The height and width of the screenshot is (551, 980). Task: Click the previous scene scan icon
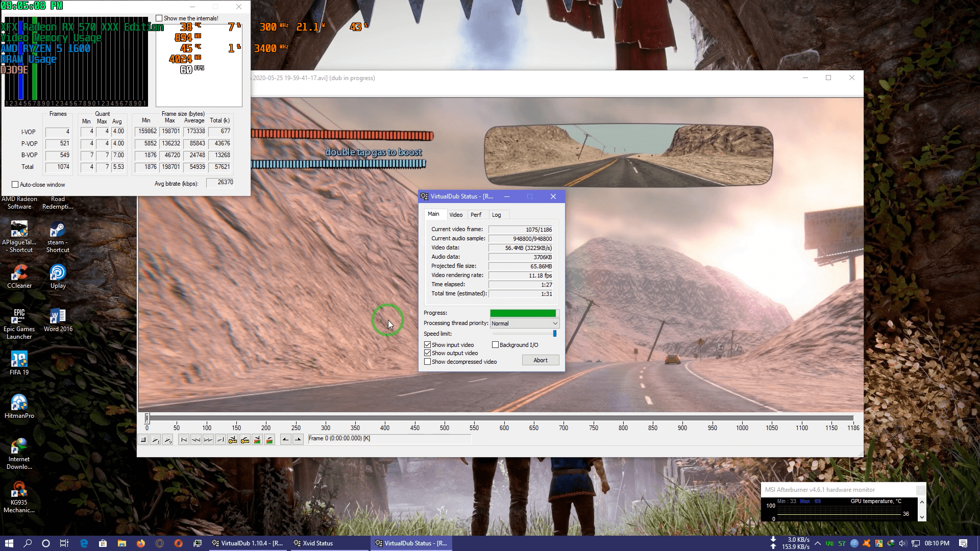pyautogui.click(x=257, y=439)
